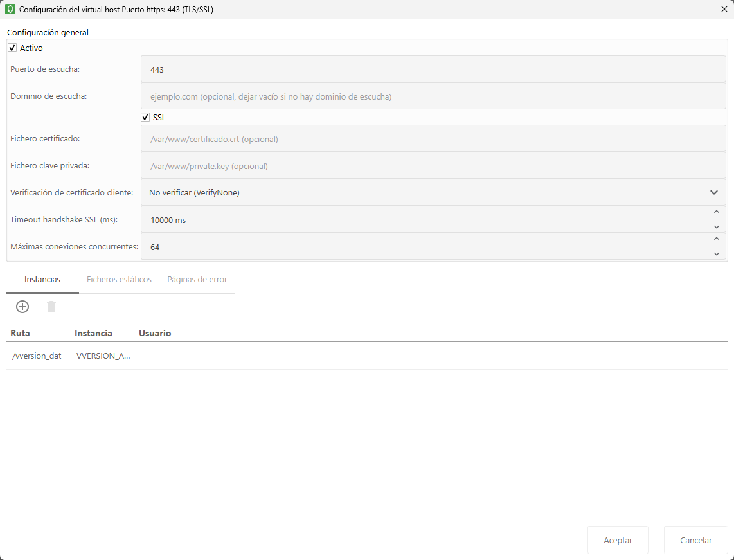The width and height of the screenshot is (734, 560).
Task: Click the delete instance trash icon
Action: click(x=51, y=307)
